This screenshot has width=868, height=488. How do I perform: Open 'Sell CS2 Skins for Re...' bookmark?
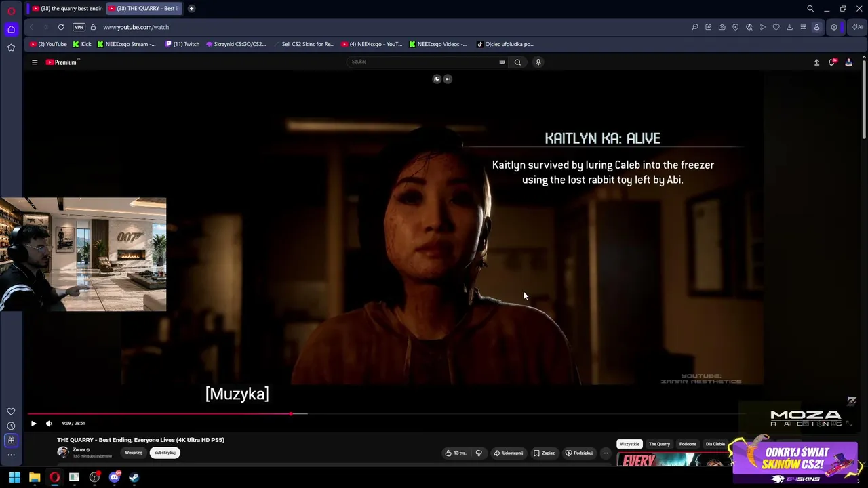click(304, 44)
